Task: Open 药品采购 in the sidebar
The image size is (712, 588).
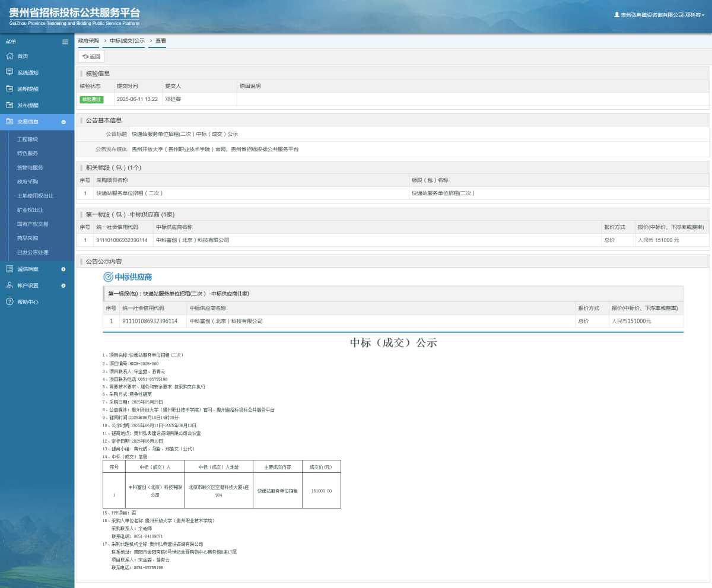Action: (x=27, y=238)
